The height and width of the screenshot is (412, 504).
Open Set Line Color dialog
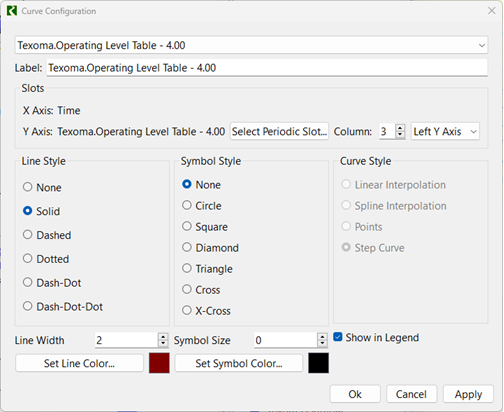pos(79,363)
